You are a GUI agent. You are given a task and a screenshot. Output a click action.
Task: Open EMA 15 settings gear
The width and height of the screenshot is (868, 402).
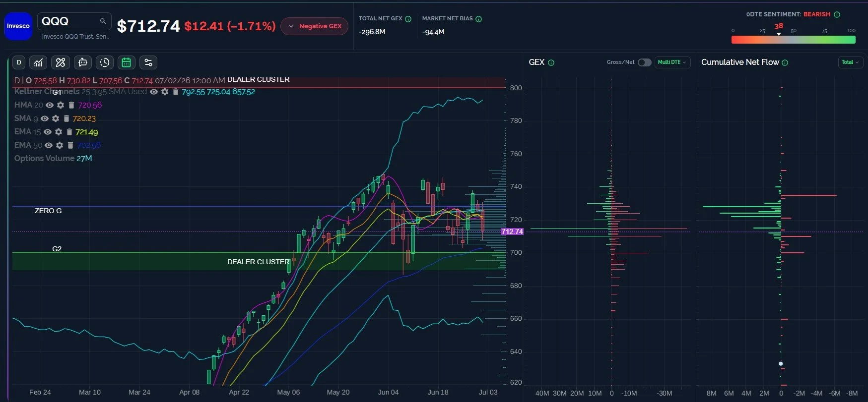[59, 132]
